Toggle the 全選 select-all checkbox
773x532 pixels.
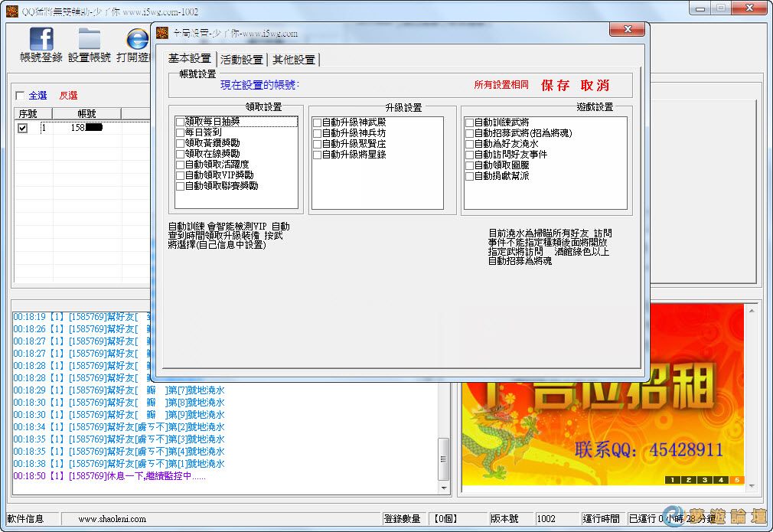[20, 96]
